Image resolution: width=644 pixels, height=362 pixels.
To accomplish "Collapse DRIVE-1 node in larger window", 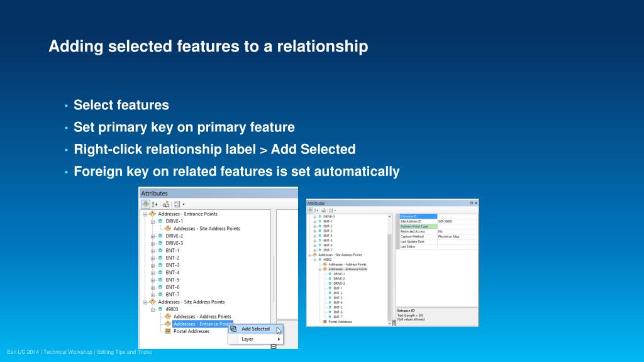I will pyautogui.click(x=153, y=222).
